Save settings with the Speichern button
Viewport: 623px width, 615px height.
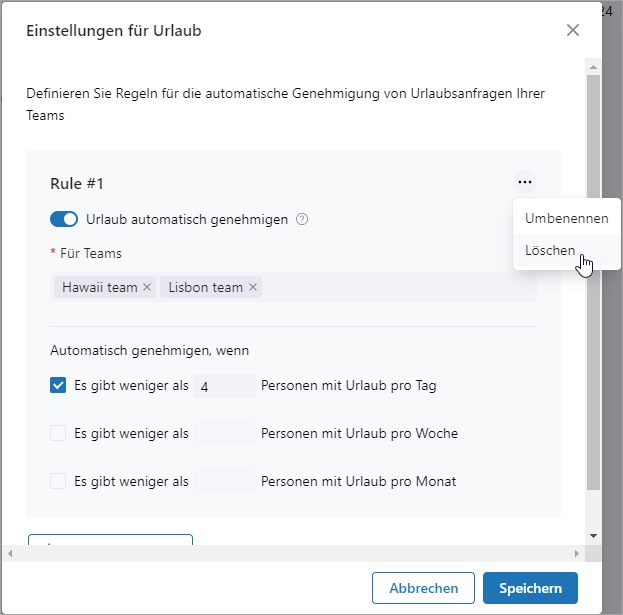tap(529, 588)
